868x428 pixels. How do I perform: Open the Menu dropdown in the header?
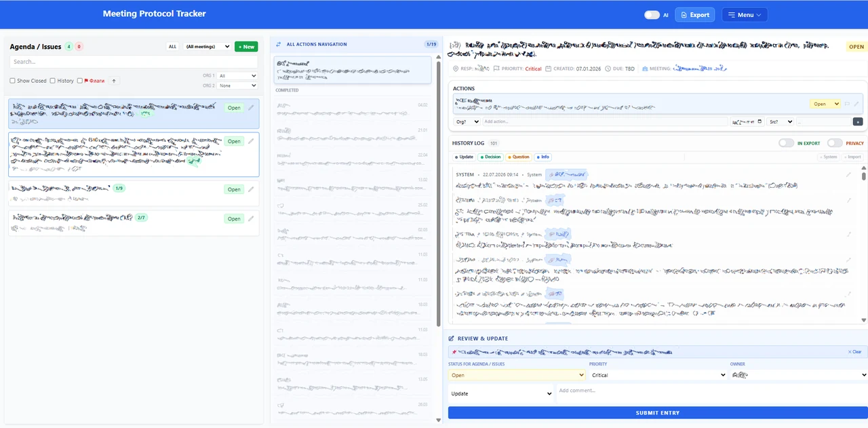[x=745, y=15]
